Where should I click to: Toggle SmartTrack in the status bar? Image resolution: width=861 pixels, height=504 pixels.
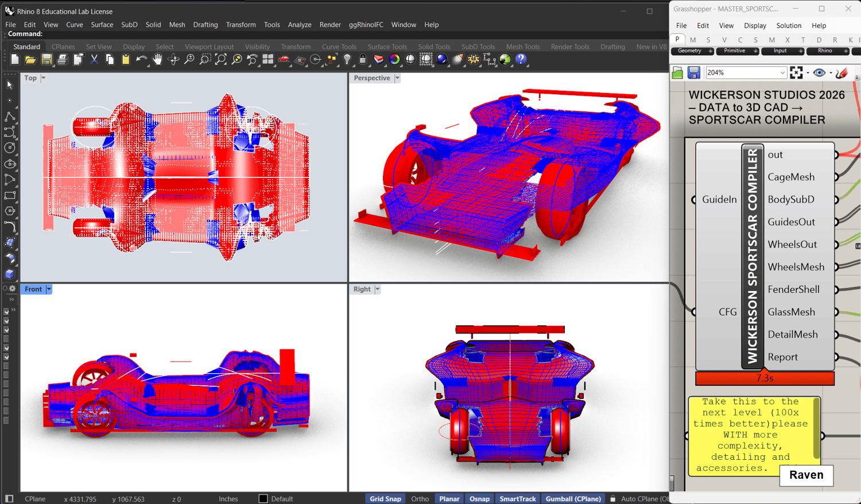517,499
